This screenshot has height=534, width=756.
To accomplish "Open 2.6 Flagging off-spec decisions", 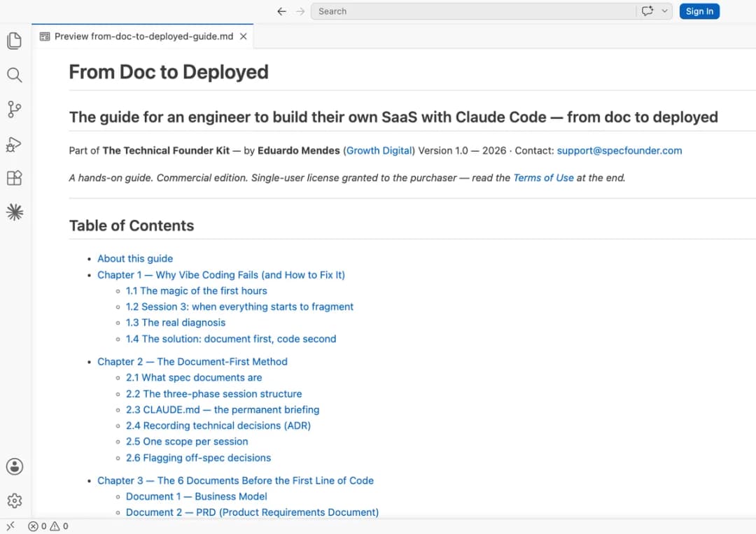I will click(198, 458).
